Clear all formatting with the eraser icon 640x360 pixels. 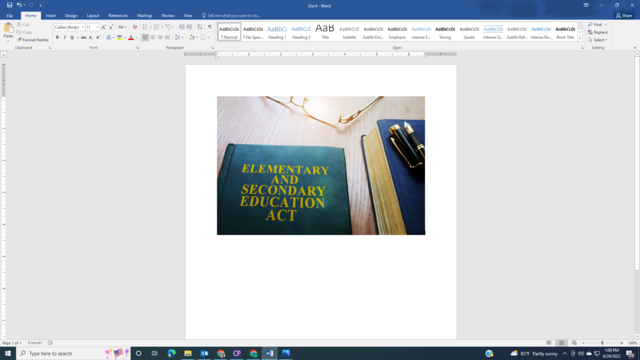click(135, 27)
